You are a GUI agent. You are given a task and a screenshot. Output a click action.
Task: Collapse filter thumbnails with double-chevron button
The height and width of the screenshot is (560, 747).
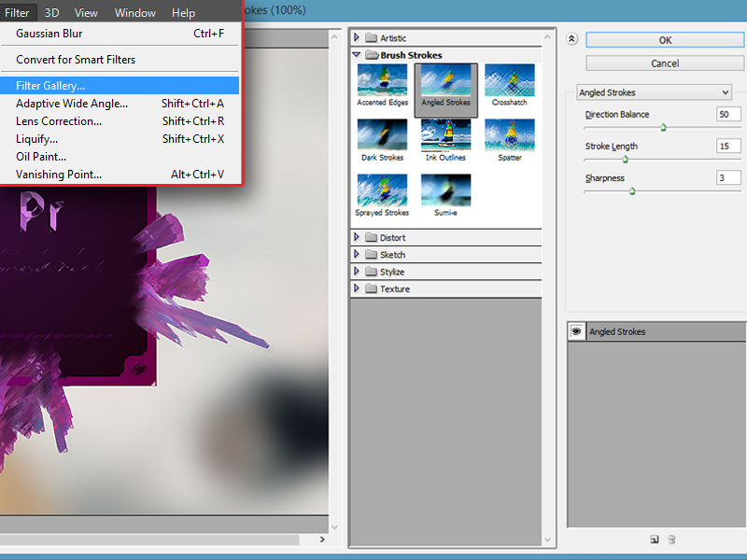click(571, 39)
